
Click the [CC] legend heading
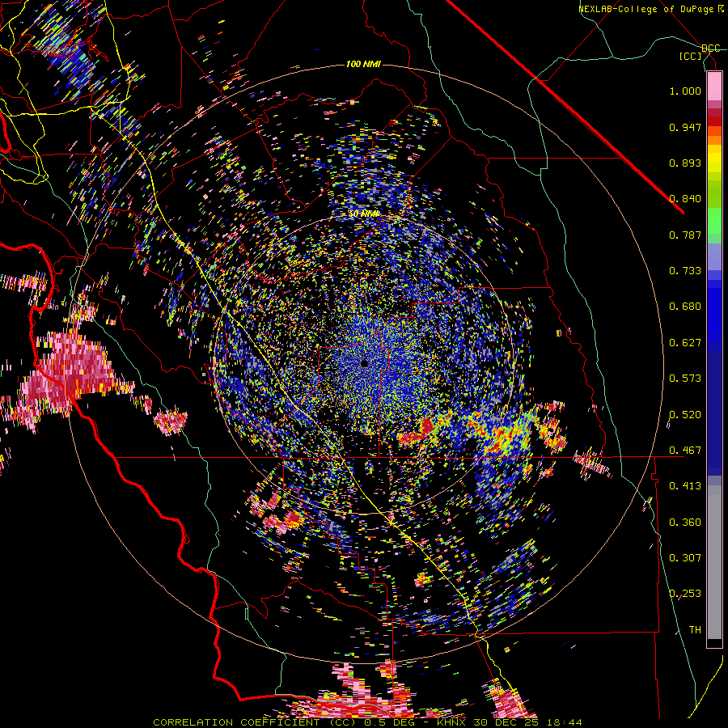coord(691,57)
